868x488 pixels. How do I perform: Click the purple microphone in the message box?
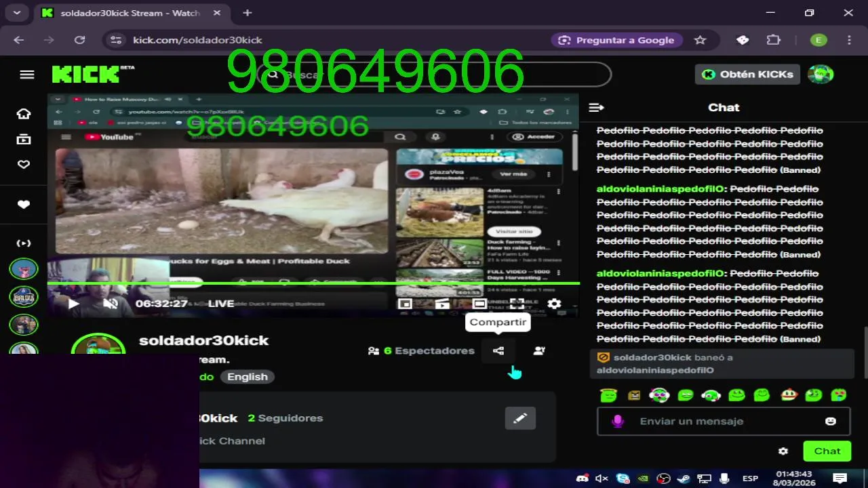coord(617,421)
